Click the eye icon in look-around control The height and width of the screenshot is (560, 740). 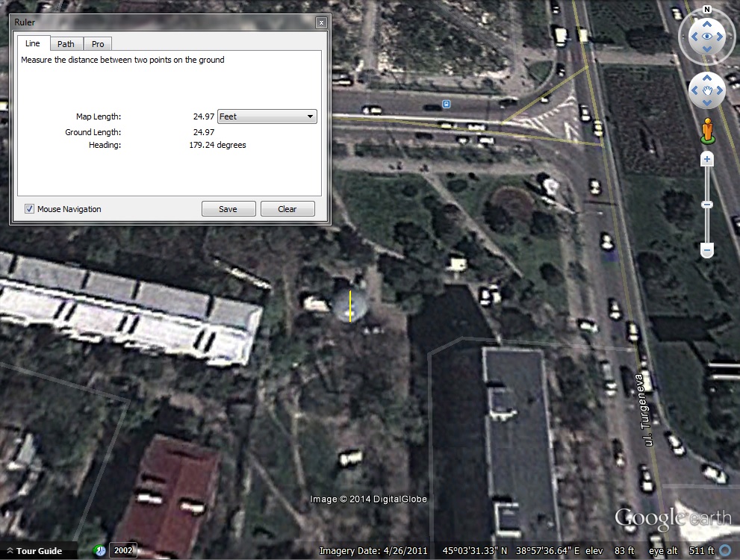(706, 37)
